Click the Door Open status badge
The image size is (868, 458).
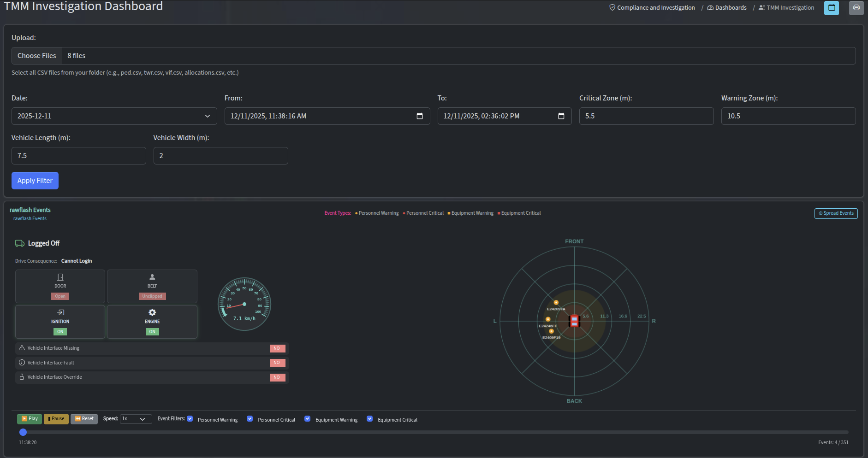click(60, 296)
